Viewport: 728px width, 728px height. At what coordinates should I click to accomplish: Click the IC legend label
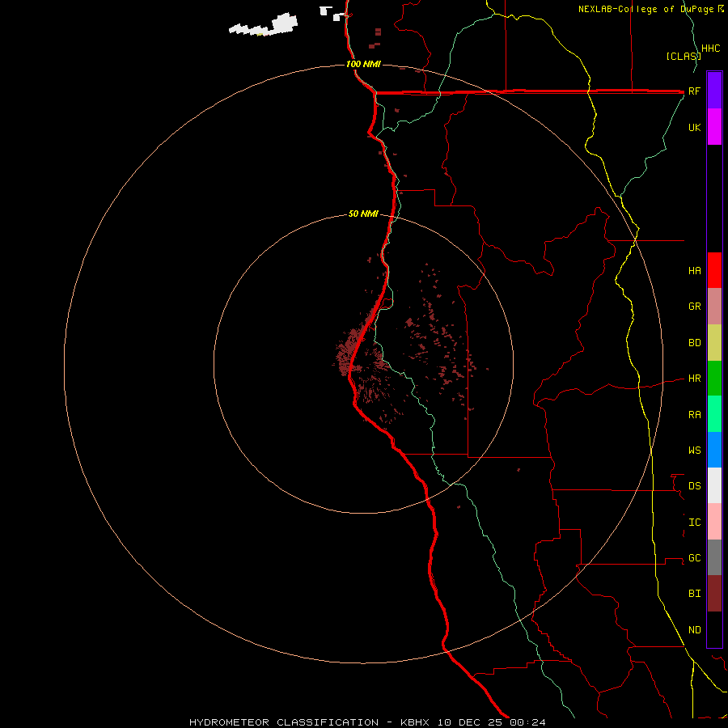[x=694, y=523]
